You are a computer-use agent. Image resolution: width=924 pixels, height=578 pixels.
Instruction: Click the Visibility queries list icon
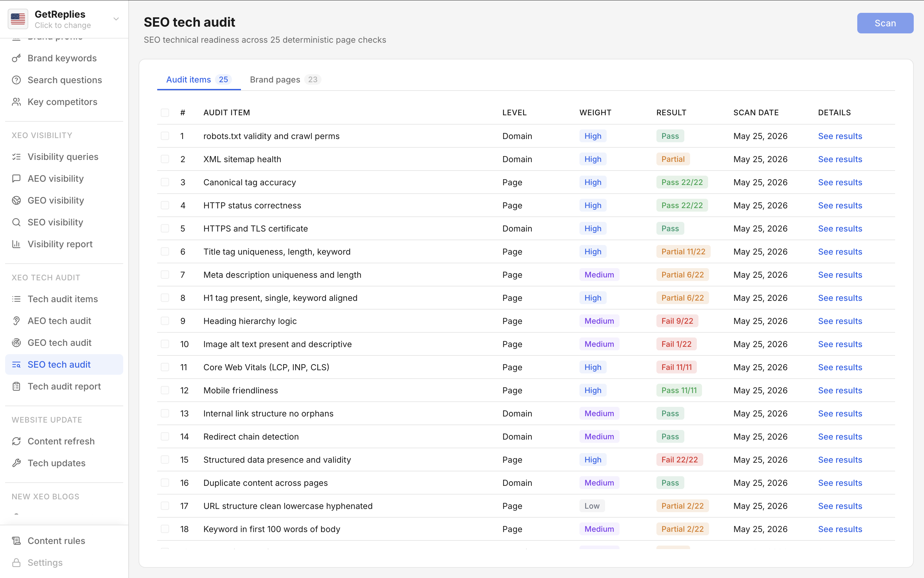(x=16, y=157)
